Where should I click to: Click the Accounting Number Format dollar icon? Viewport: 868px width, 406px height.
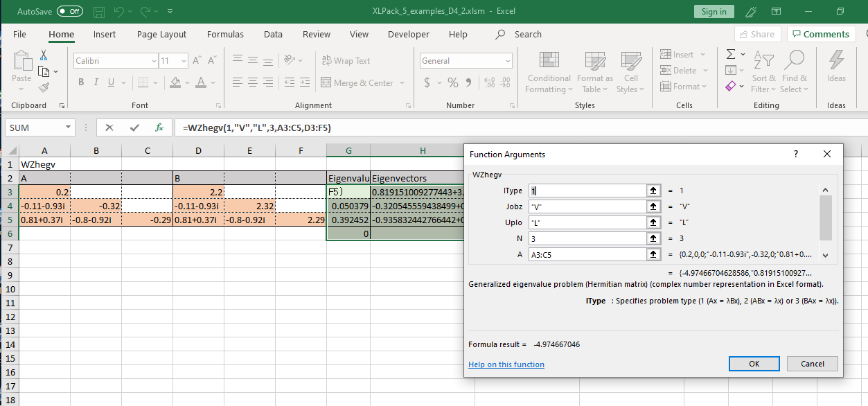coord(427,83)
